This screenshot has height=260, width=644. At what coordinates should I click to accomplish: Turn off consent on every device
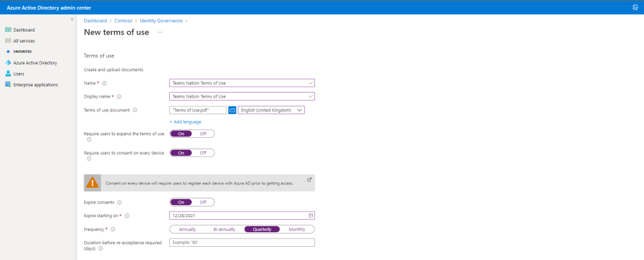203,153
